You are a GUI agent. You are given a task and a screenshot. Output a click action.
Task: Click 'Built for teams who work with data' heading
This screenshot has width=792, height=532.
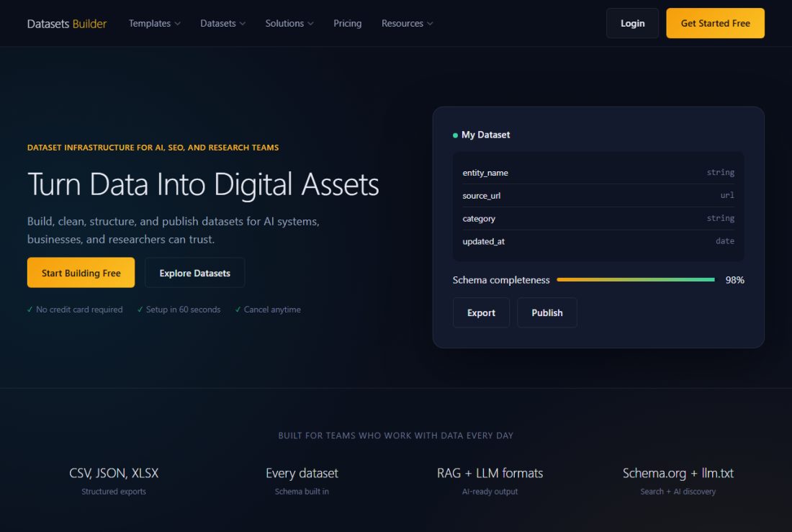[396, 436]
